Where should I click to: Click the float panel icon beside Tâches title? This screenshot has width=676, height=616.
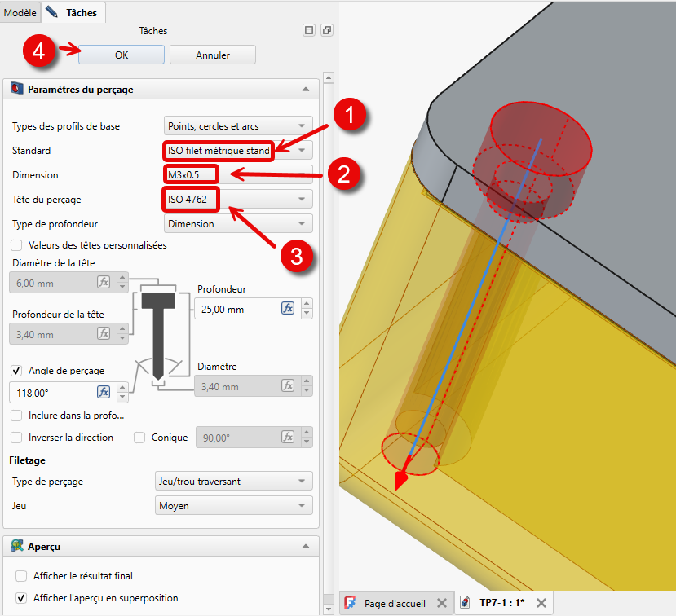[x=327, y=30]
